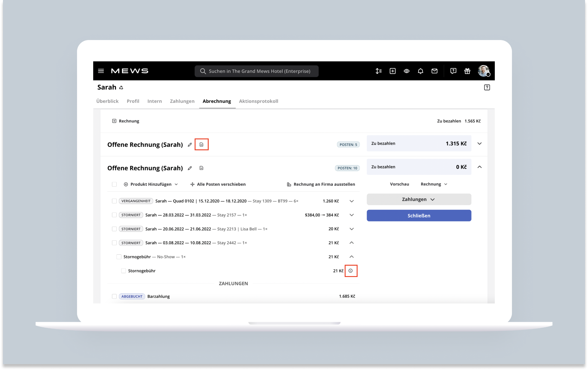Click pencil edit icon on first Offene Rechnung
Image resolution: width=588 pixels, height=370 pixels.
[190, 145]
